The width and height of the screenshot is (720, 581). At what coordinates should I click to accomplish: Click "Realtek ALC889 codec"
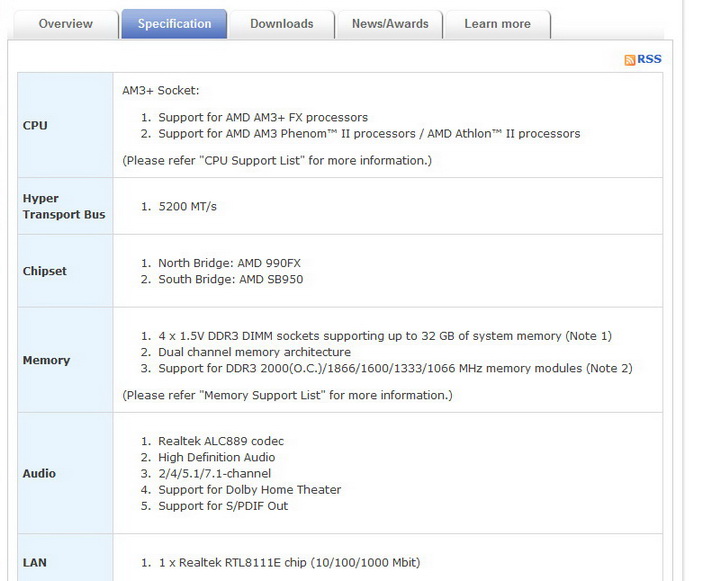pyautogui.click(x=221, y=441)
